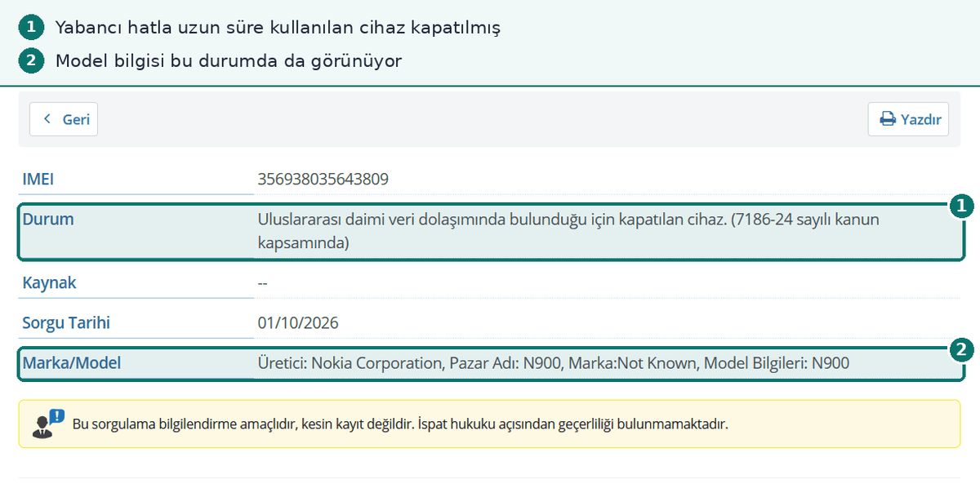Click the device status description text

click(x=568, y=231)
